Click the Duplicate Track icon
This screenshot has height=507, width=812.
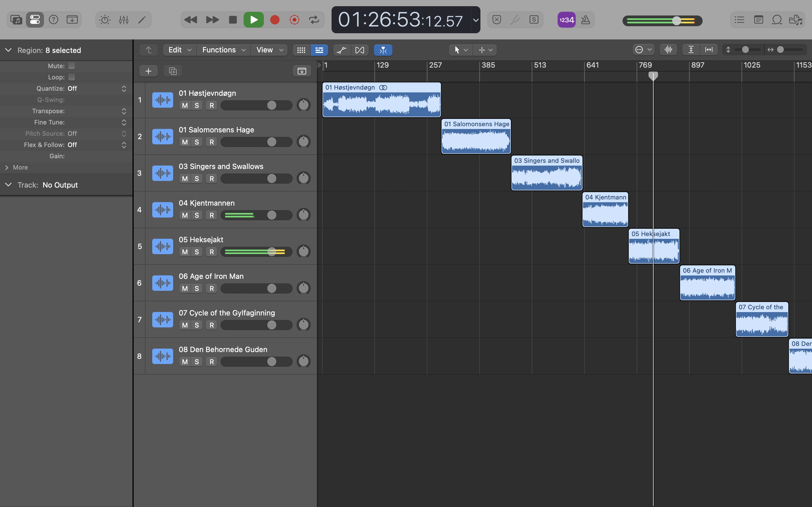(x=173, y=71)
